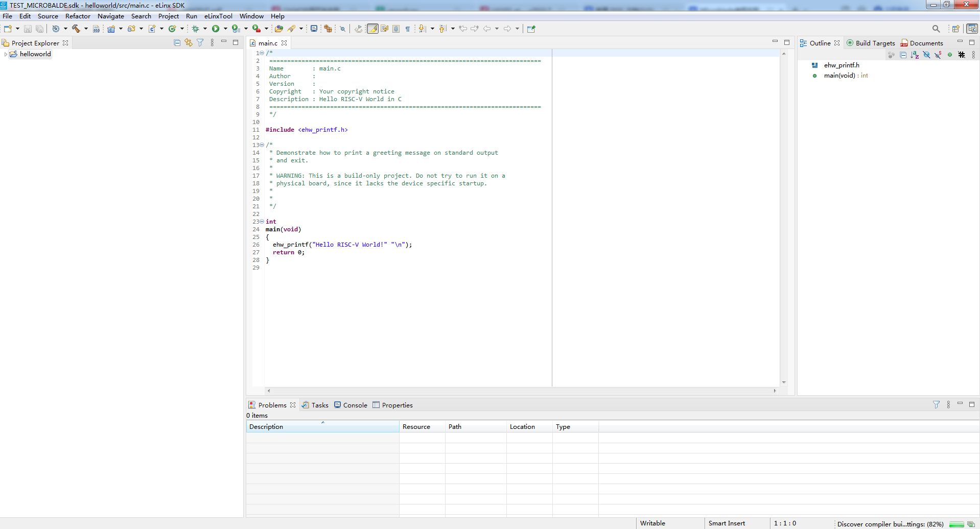Toggle Show Whitespace Characters pilcrow button

408,29
